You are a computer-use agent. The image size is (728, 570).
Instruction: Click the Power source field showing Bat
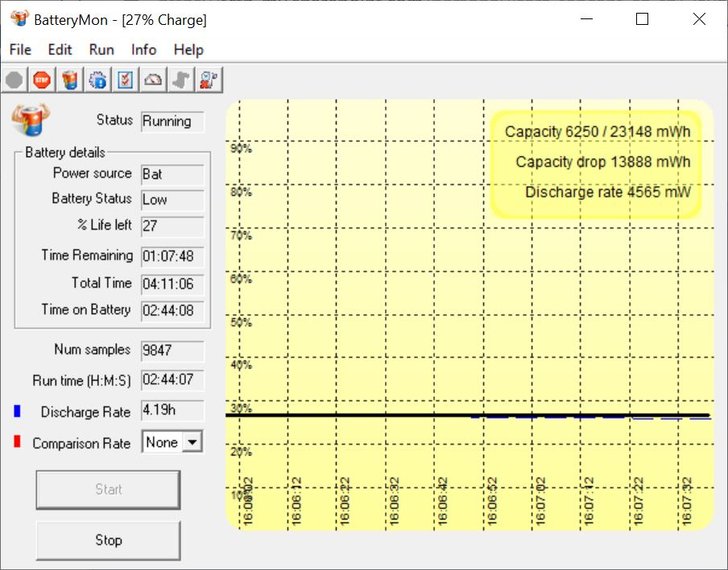pos(172,175)
